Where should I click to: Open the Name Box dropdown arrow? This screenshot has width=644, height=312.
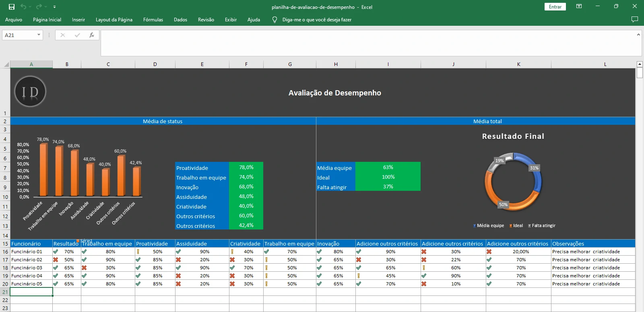[x=39, y=35]
